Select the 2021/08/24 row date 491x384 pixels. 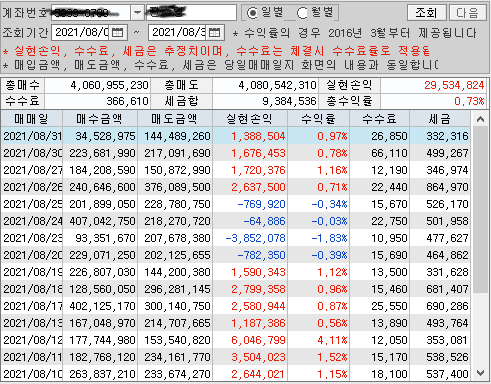(32, 221)
